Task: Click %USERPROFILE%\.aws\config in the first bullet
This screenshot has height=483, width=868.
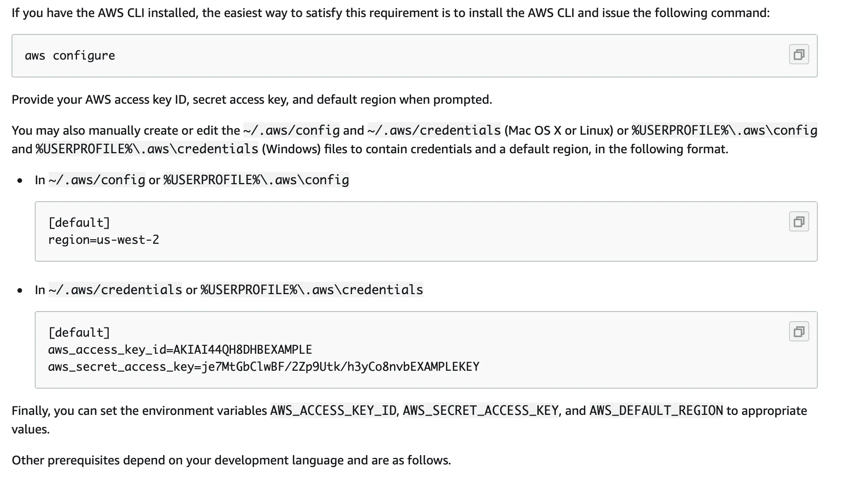Action: (256, 180)
